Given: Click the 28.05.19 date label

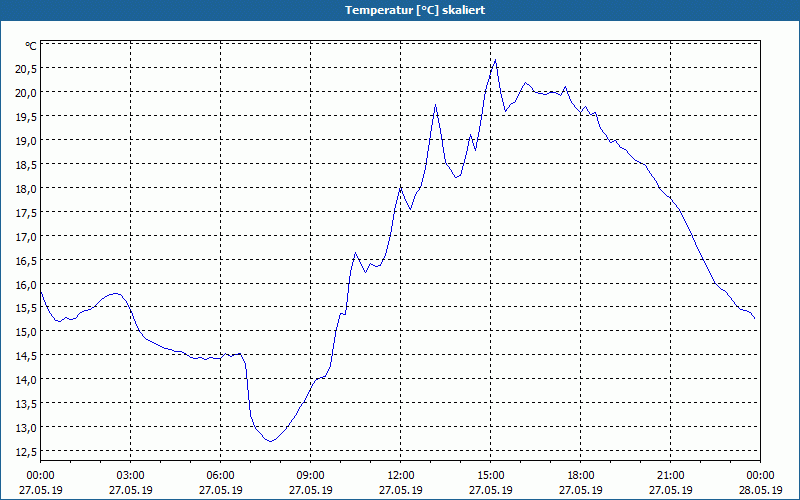Looking at the screenshot, I should (760, 490).
